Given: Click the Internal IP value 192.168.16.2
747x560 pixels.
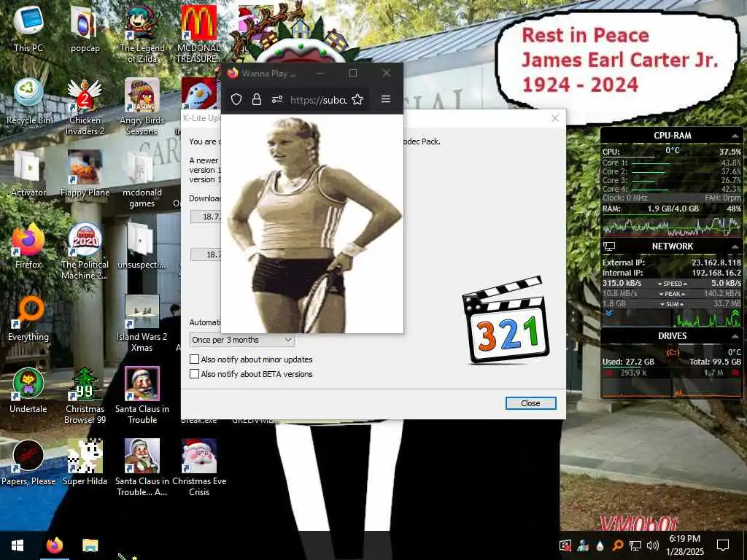Looking at the screenshot, I should point(716,273).
